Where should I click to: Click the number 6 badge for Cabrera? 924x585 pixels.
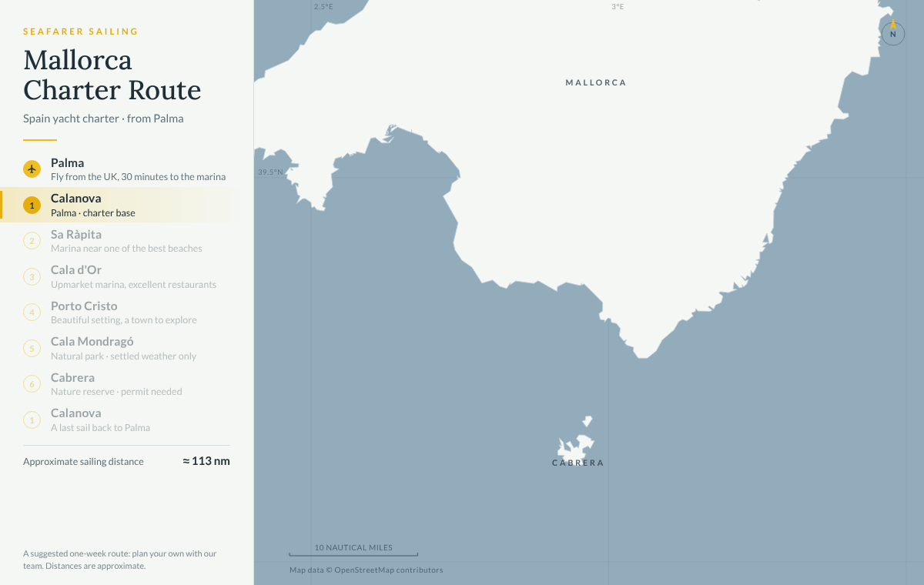[x=32, y=384]
